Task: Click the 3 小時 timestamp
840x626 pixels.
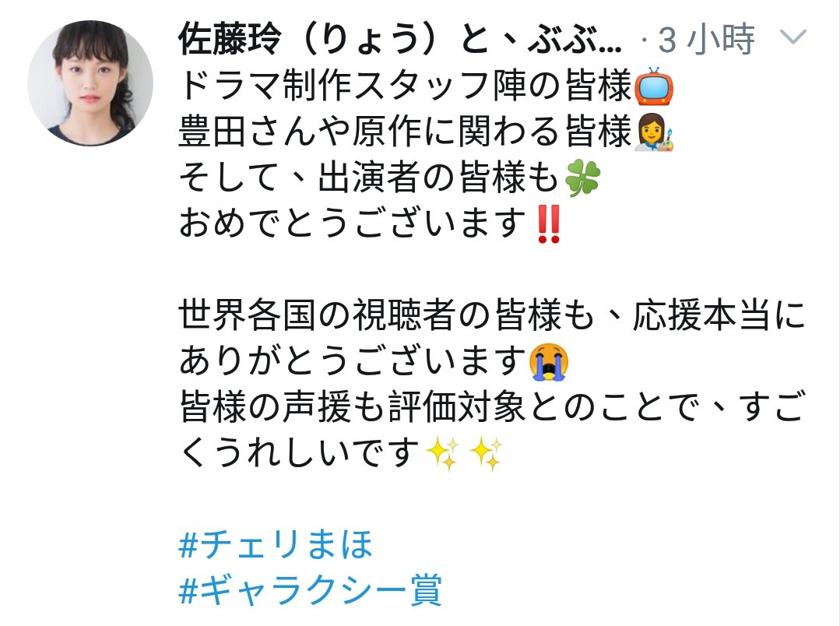Action: (x=706, y=39)
